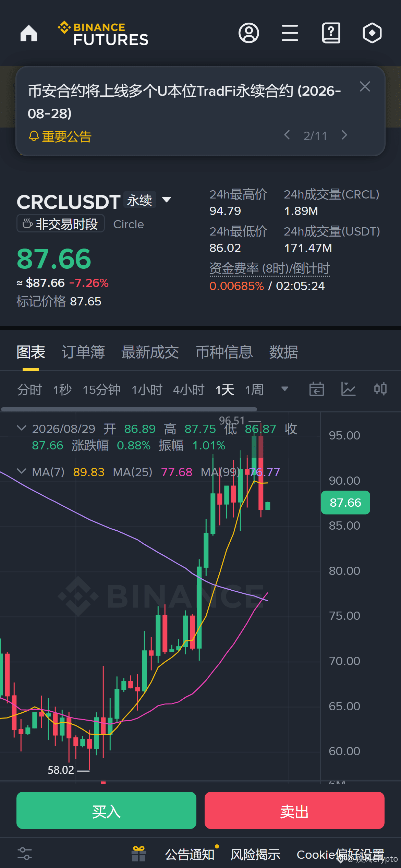Screen dimensions: 401x868
Task: Click the 58.02 chart low marker
Action: (61, 770)
